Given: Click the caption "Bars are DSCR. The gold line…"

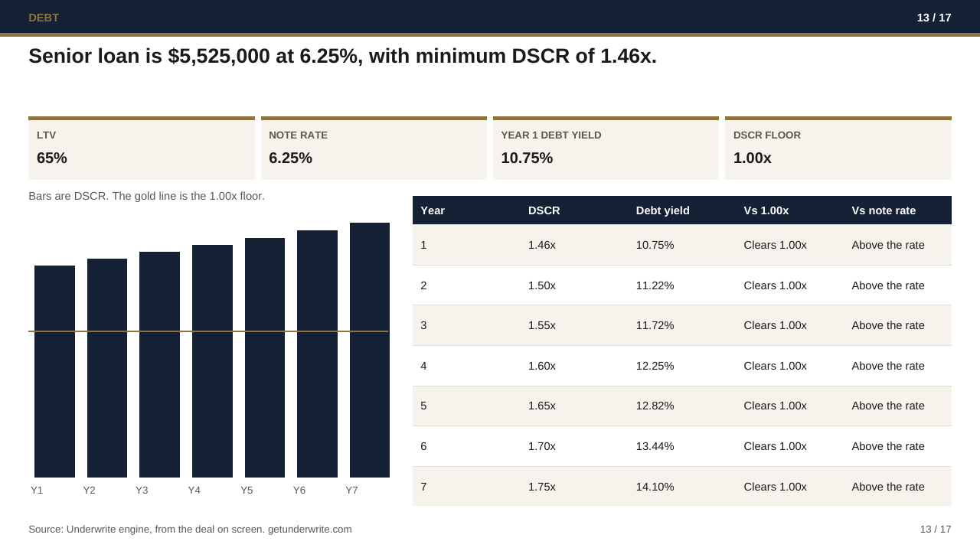Looking at the screenshot, I should [x=146, y=196].
